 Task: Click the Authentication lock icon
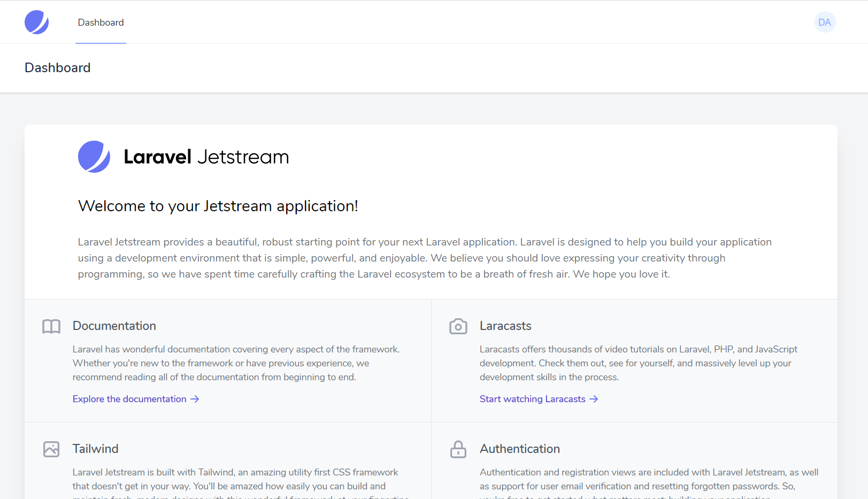[x=458, y=449]
